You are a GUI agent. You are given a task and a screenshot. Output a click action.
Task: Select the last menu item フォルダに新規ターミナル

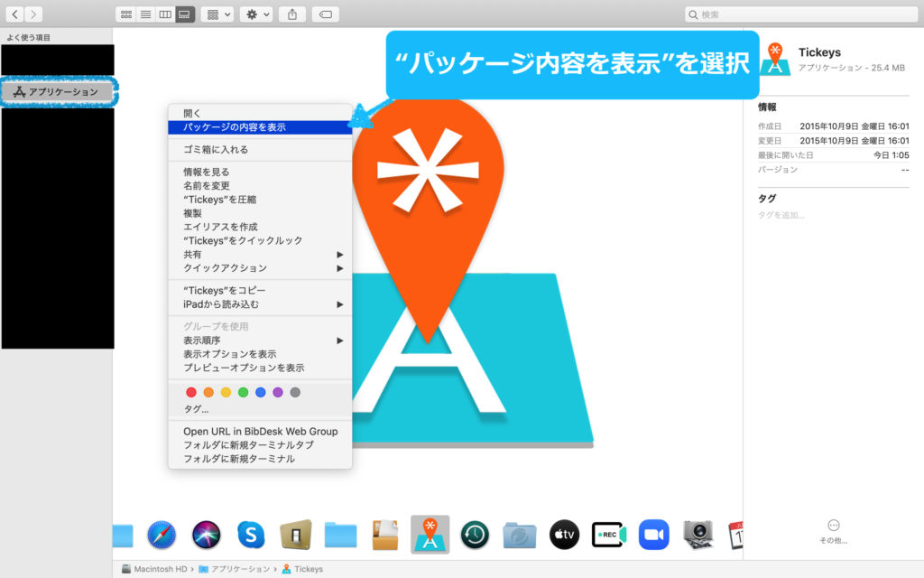click(x=260, y=459)
